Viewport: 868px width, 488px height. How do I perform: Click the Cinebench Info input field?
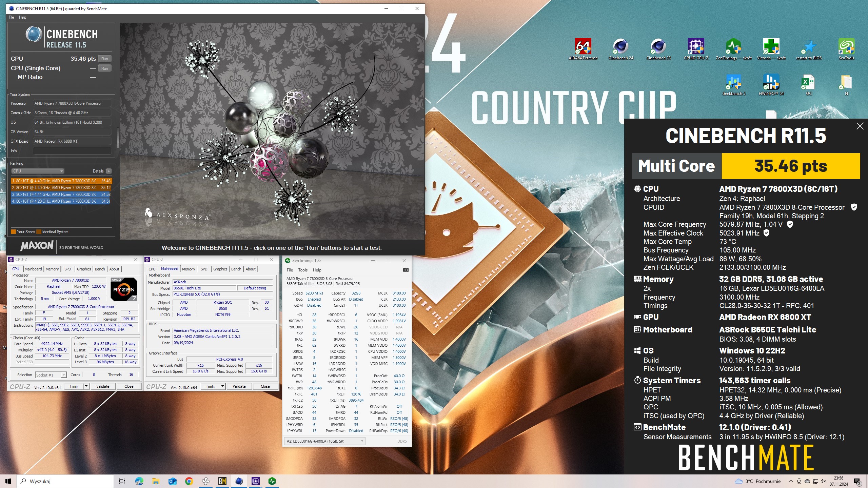tap(72, 151)
